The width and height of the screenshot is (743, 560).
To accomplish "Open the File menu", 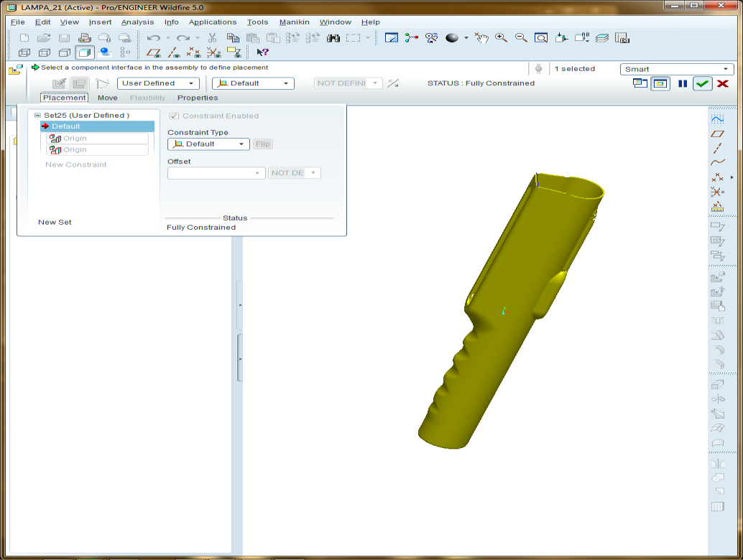I will click(x=17, y=22).
